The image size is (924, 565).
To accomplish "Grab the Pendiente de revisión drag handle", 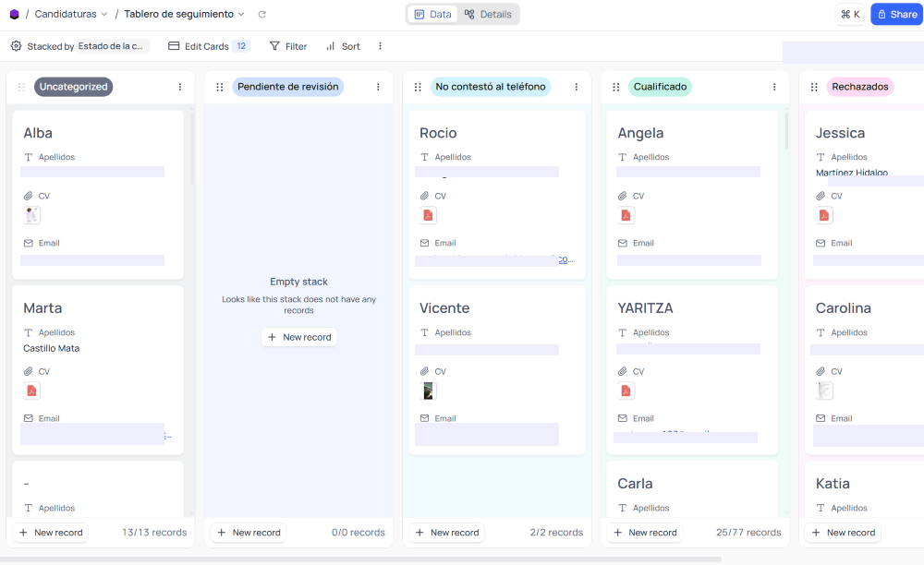I will pos(219,87).
